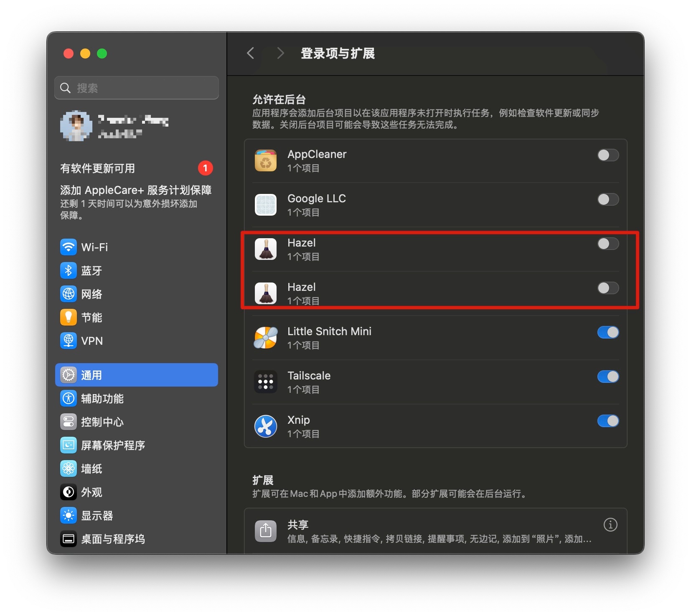The height and width of the screenshot is (616, 691).
Task: Open the Wi-Fi settings icon
Action: coord(69,247)
